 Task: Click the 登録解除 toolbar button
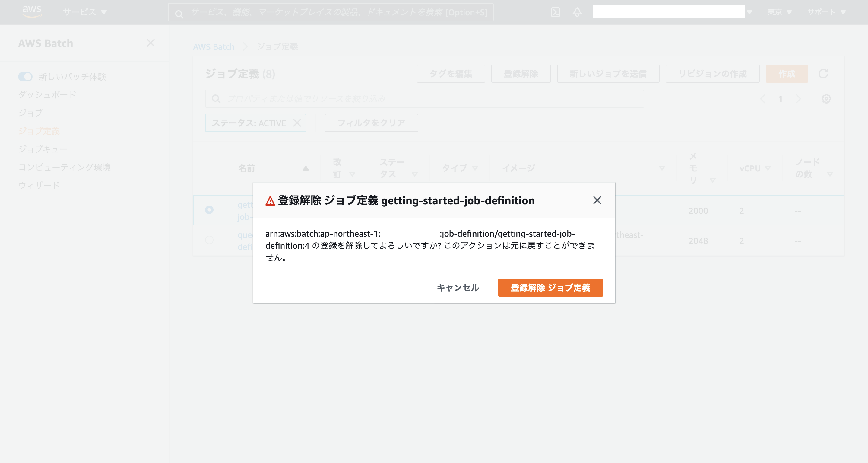pyautogui.click(x=521, y=74)
